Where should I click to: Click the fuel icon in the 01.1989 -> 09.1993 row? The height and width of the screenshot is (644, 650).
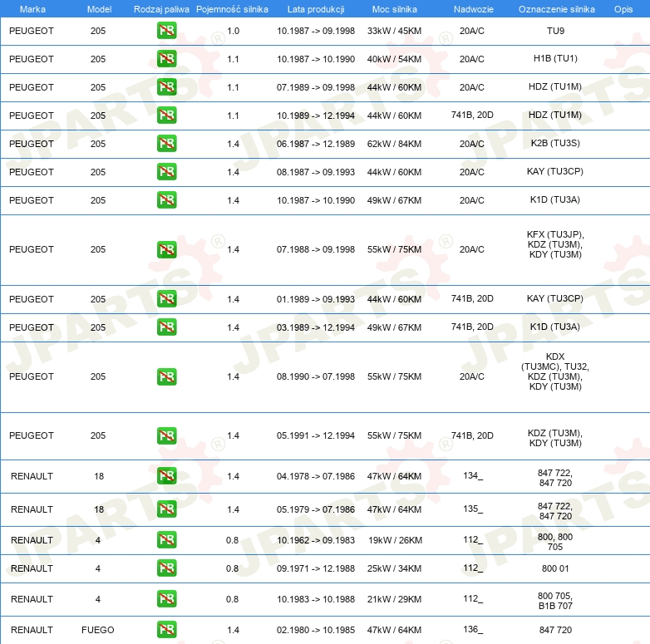point(166,299)
